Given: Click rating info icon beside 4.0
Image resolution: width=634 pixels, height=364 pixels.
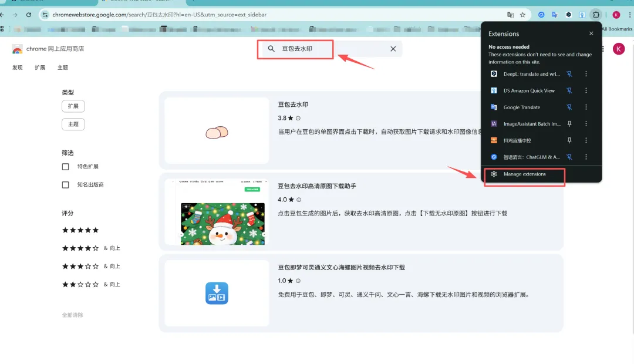Looking at the screenshot, I should (299, 200).
